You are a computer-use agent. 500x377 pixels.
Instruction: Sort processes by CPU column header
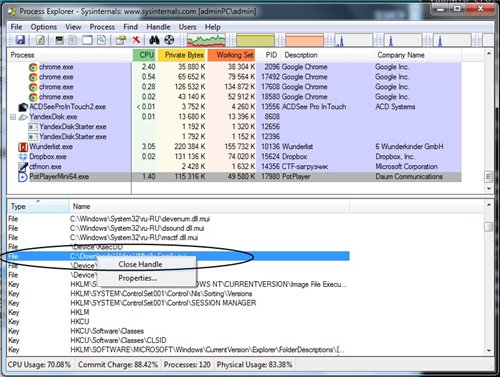click(x=145, y=55)
